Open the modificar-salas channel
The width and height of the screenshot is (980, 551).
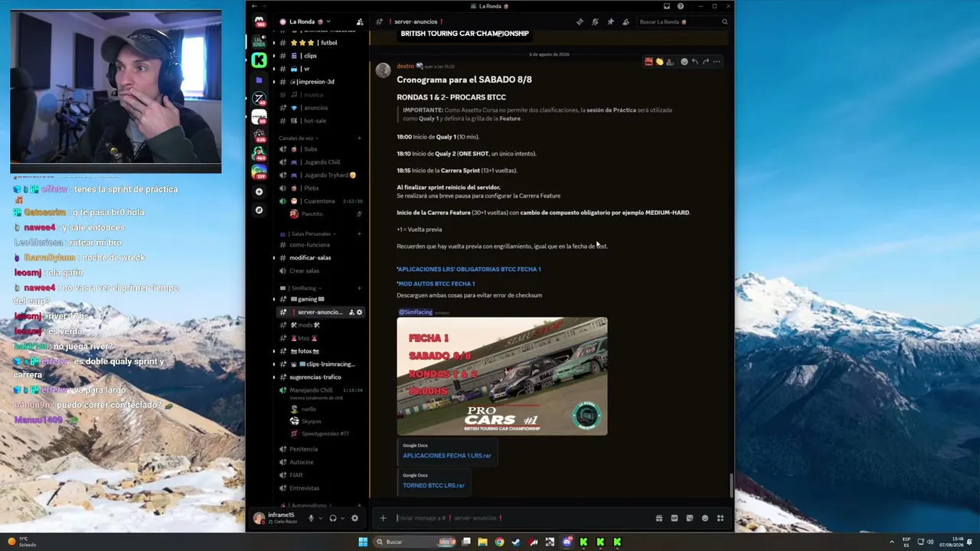click(x=320, y=258)
